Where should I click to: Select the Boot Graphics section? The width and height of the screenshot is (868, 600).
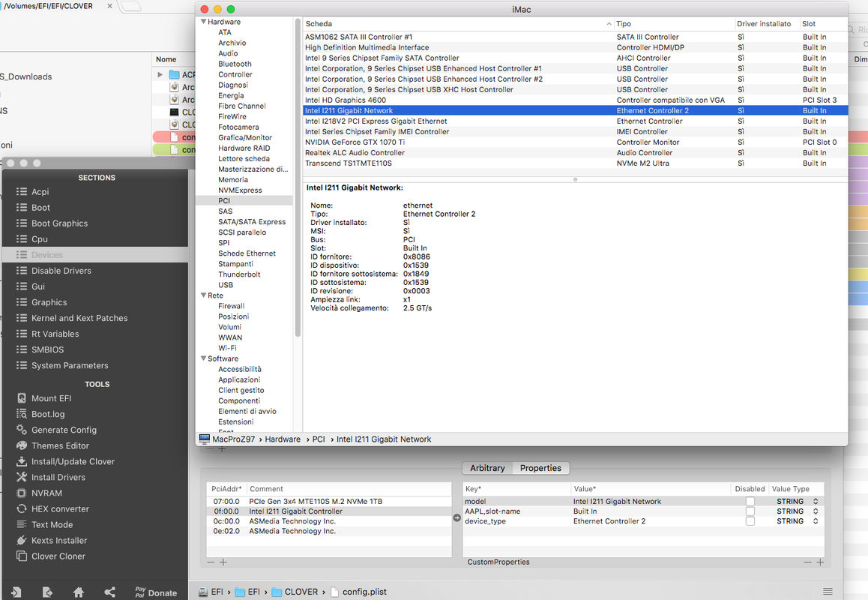(59, 223)
